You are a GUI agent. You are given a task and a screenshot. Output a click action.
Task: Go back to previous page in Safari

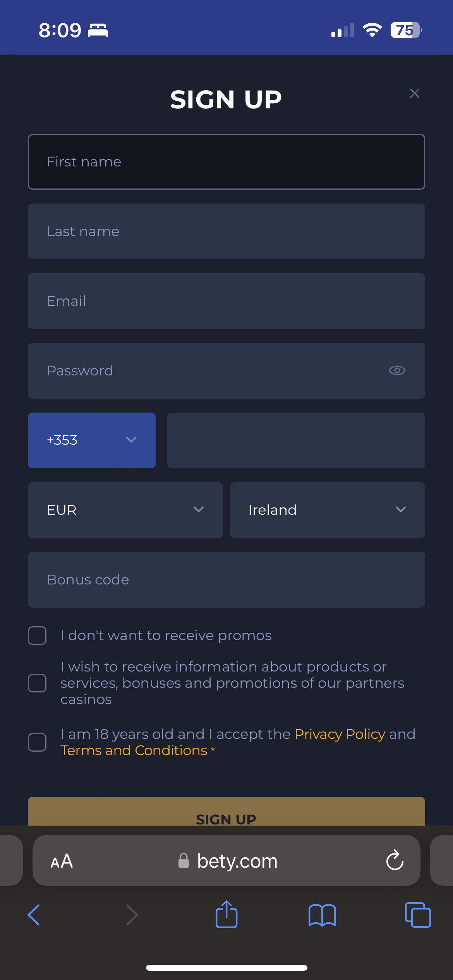[x=34, y=915]
